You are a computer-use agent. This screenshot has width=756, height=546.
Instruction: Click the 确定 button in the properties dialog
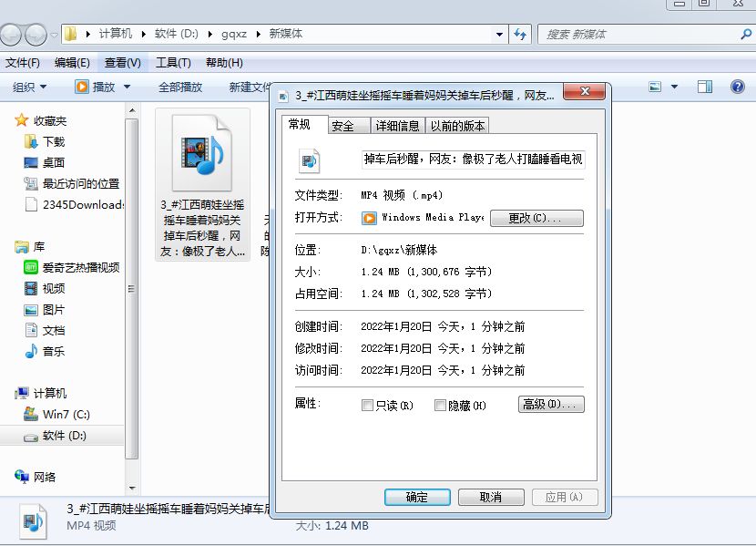(419, 497)
